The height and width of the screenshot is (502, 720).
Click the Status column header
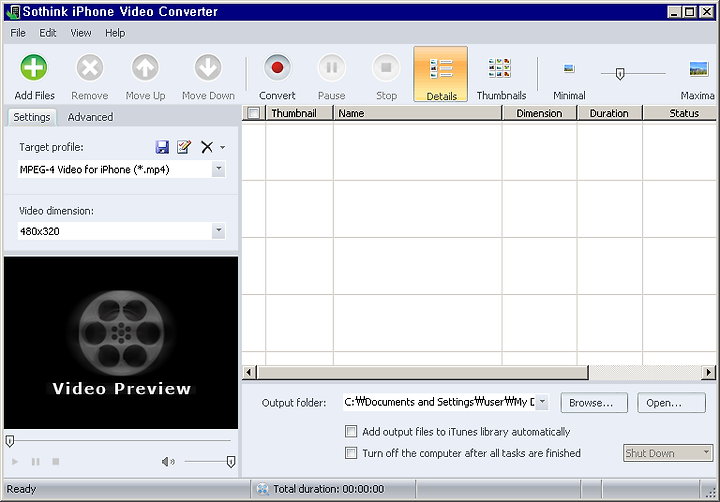click(x=680, y=113)
